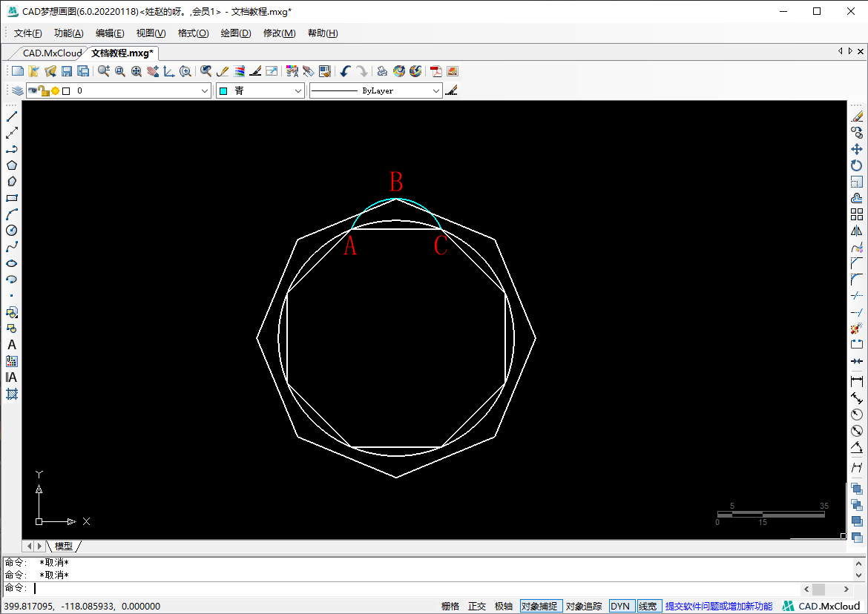This screenshot has width=868, height=614.
Task: Select the regular Polygon tool
Action: (x=12, y=165)
